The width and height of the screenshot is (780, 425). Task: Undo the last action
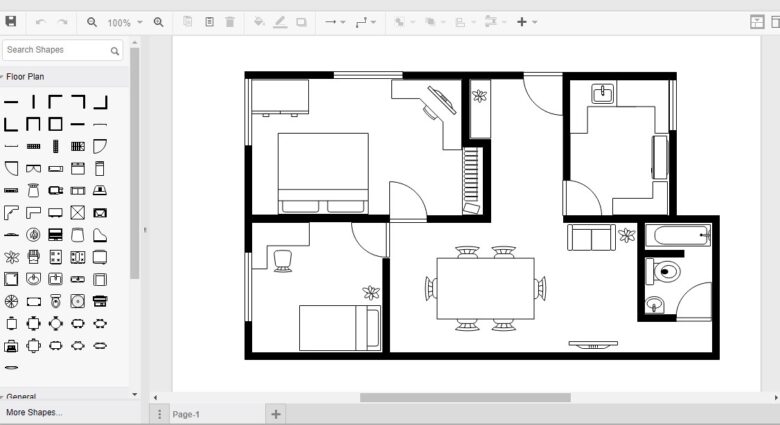tap(41, 22)
